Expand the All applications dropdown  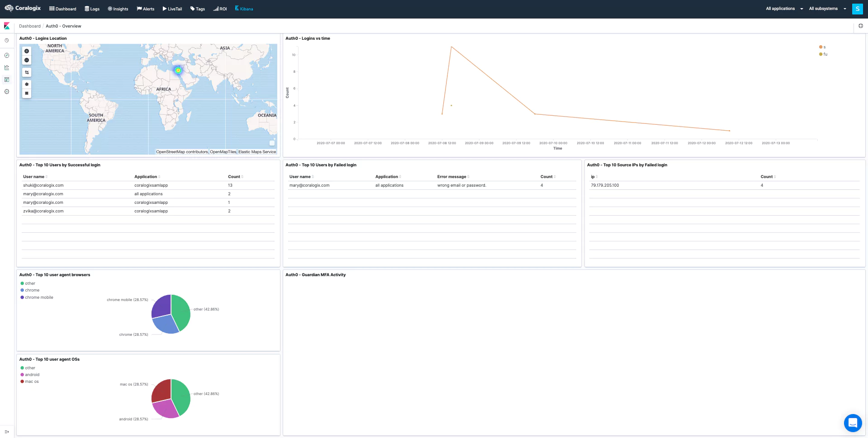pyautogui.click(x=785, y=9)
